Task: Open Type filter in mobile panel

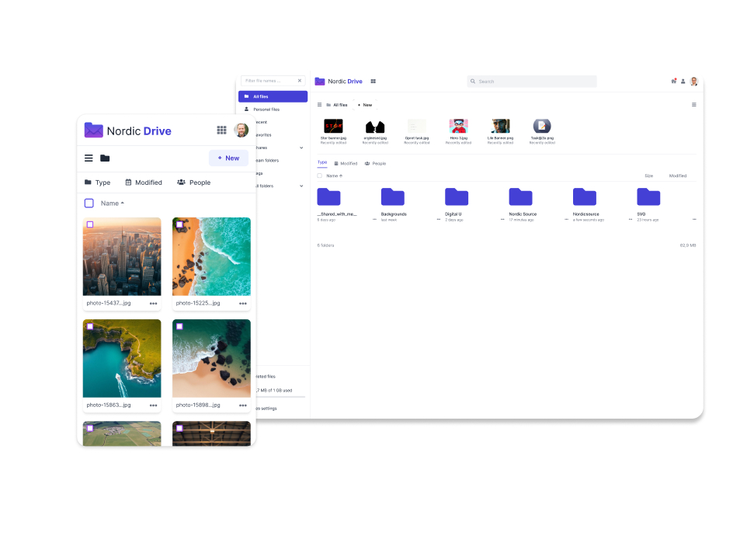Action: pos(98,183)
